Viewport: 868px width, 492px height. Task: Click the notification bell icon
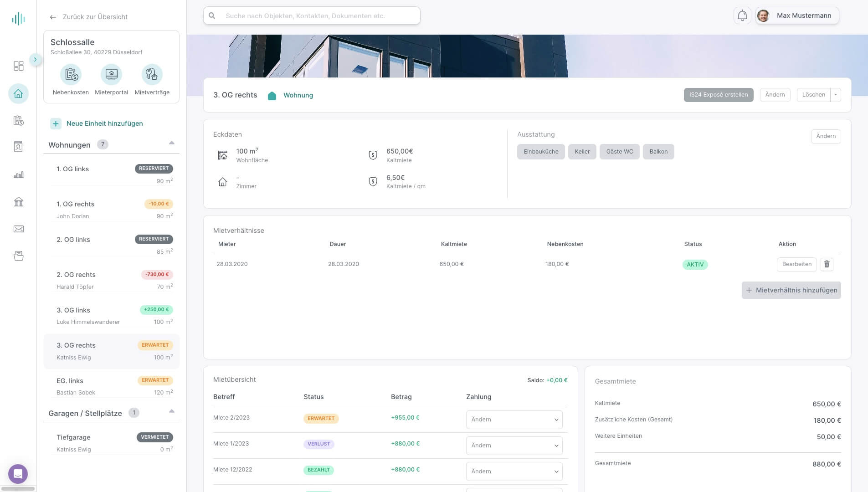742,15
